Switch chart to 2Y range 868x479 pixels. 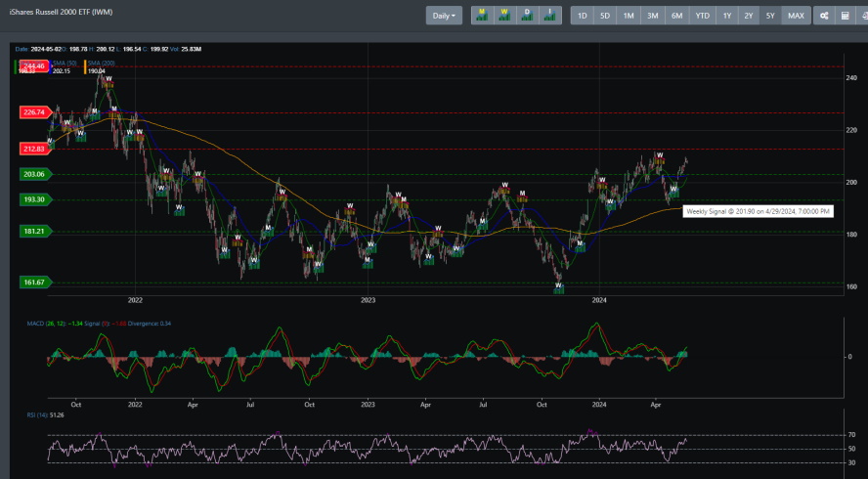pyautogui.click(x=749, y=16)
